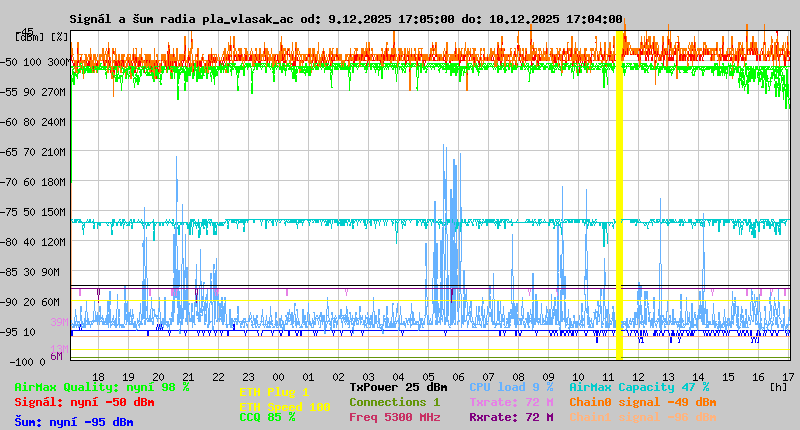The height and width of the screenshot is (430, 800).
Task: Select the 'Freq 5300 MHz' legend label
Action: click(x=394, y=417)
